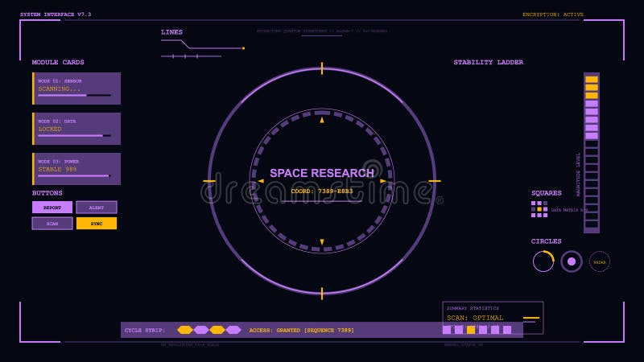Select the first yellow hexagon in Cycle Strip
Screen dimensions: 644x362
tap(185, 330)
